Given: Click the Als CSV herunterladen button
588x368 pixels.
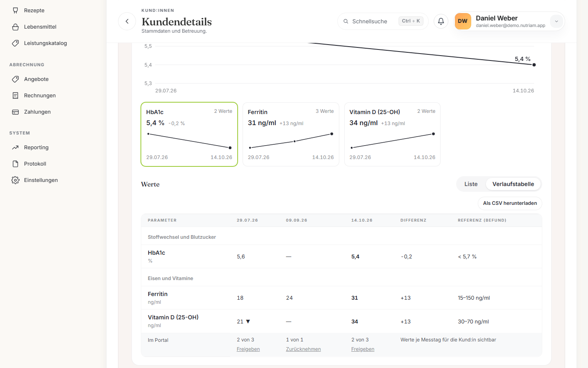Looking at the screenshot, I should [x=510, y=203].
